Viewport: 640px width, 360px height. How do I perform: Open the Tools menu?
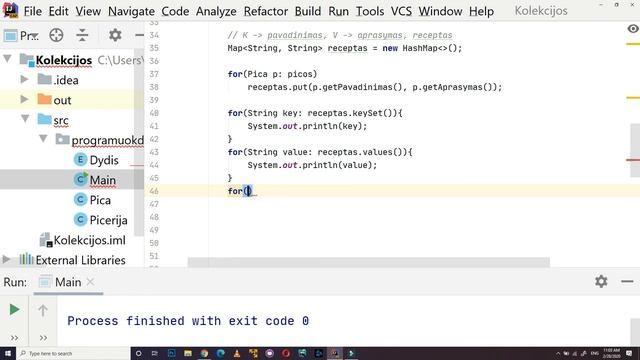tap(370, 11)
